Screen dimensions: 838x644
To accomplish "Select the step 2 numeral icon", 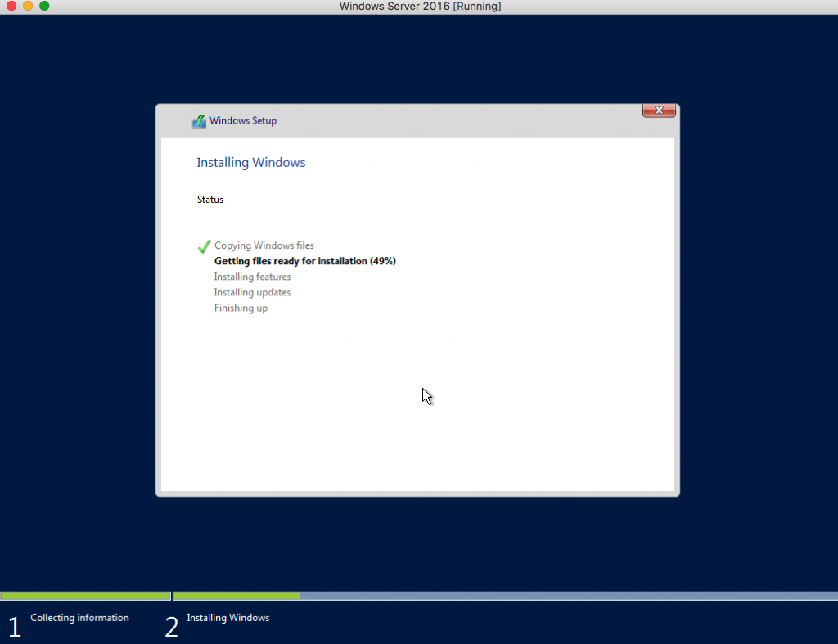I will point(172,626).
